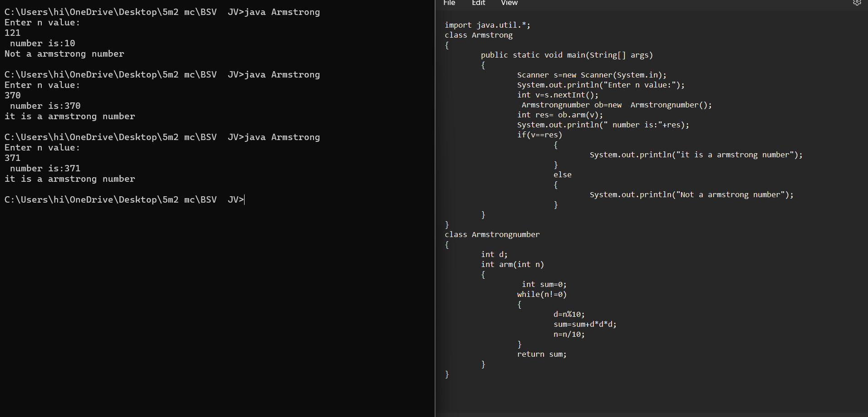Image resolution: width=868 pixels, height=417 pixels.
Task: Click the 'int v=s.nextInt();' statement
Action: point(557,95)
